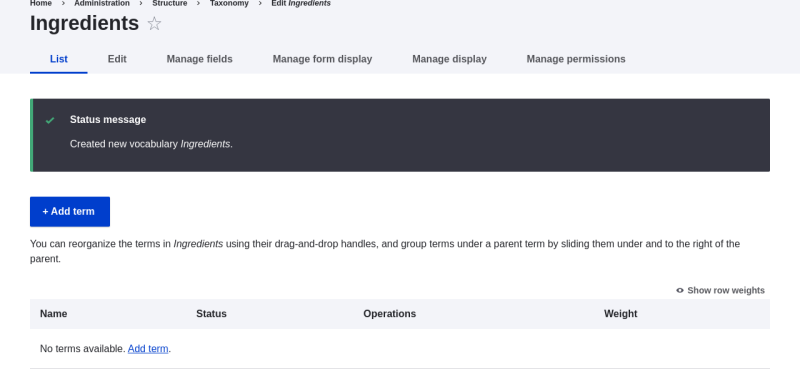The width and height of the screenshot is (800, 369).
Task: Click the Edit Ingredients breadcrumb item
Action: point(301,4)
